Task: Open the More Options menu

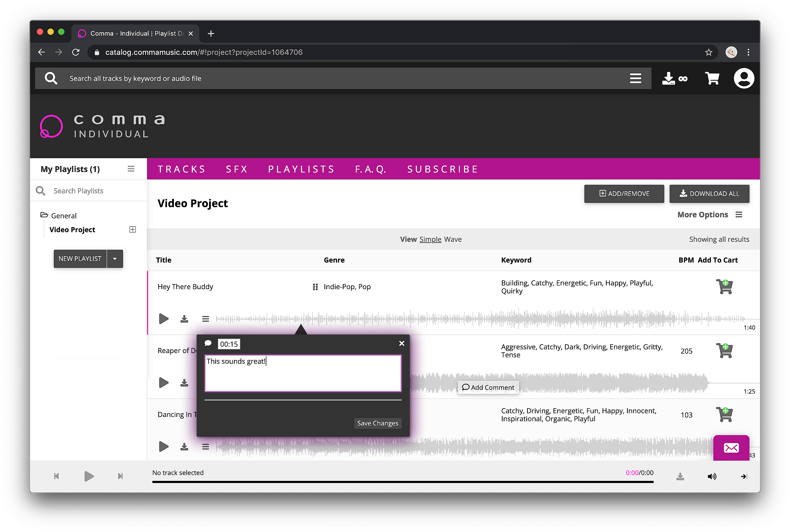Action: 710,214
